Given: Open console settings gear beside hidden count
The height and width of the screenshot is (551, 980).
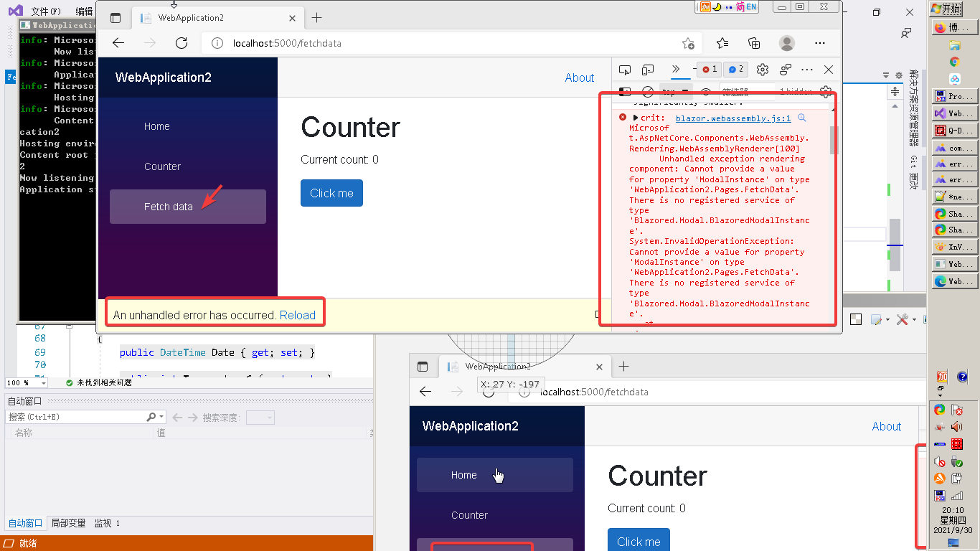Looking at the screenshot, I should 826,92.
